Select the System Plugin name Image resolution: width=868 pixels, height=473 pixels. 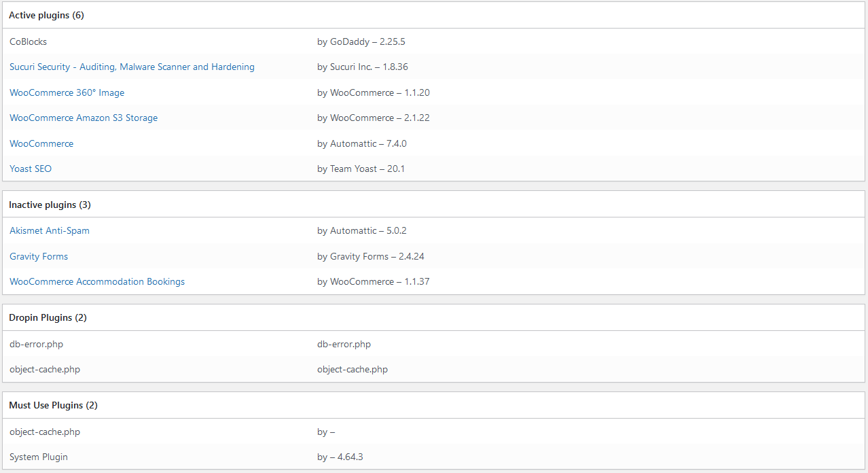click(39, 457)
